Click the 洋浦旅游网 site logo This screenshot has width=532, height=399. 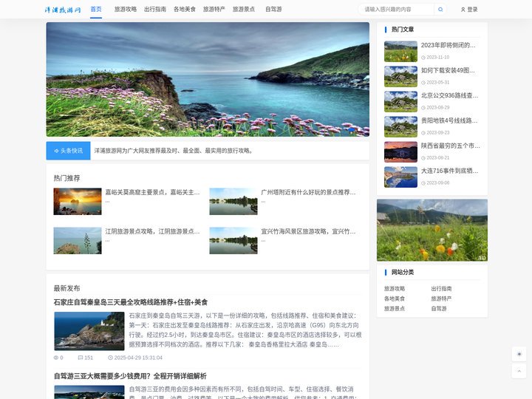point(63,10)
